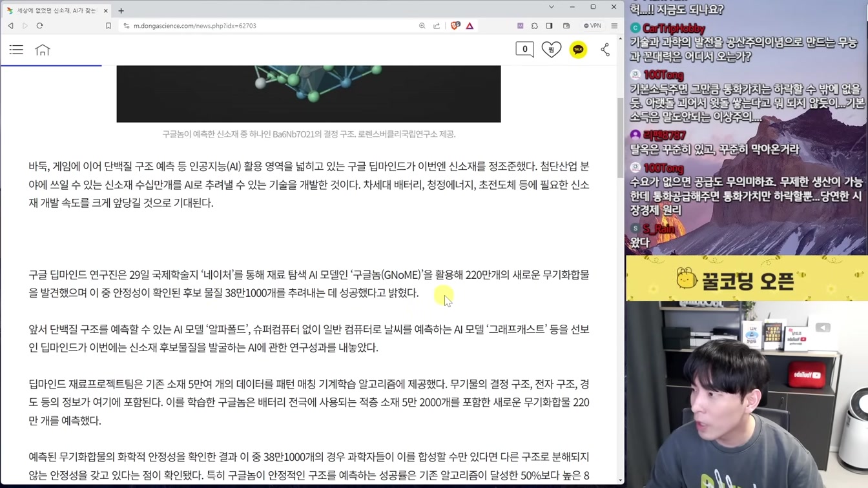Click chat username S_Rain

pos(659,229)
